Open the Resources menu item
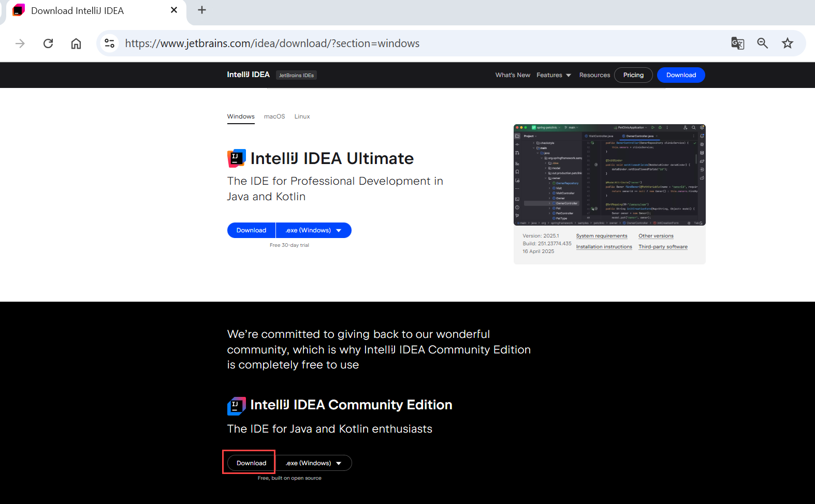Viewport: 815px width, 504px height. click(594, 75)
